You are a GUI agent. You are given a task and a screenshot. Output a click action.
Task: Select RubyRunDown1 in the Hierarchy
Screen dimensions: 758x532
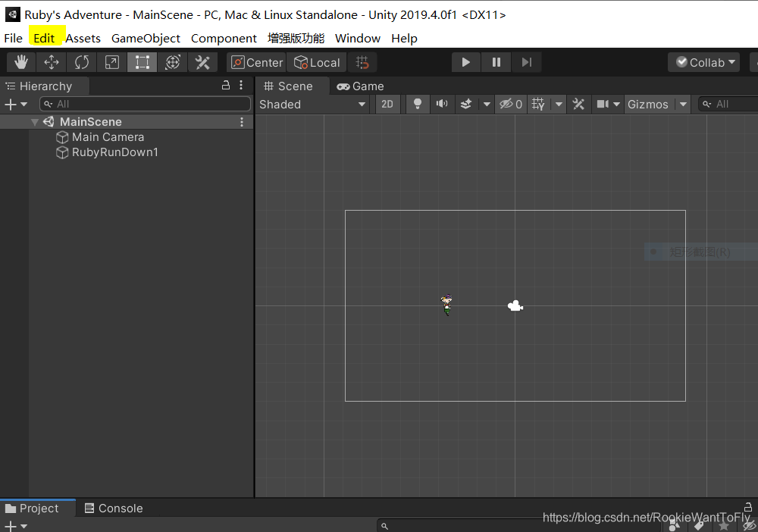pos(114,152)
